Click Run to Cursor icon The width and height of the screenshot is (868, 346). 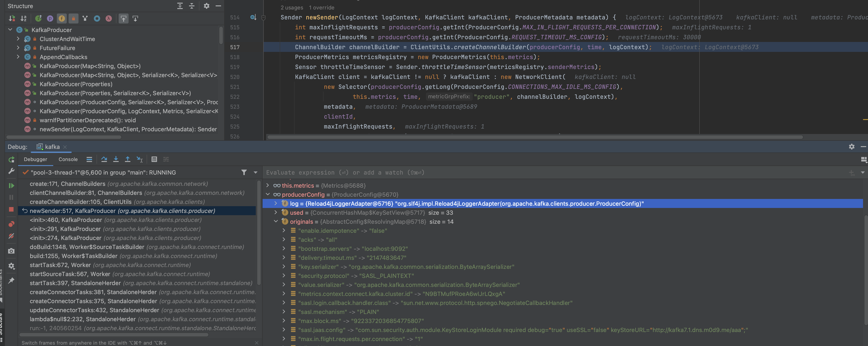click(x=139, y=159)
